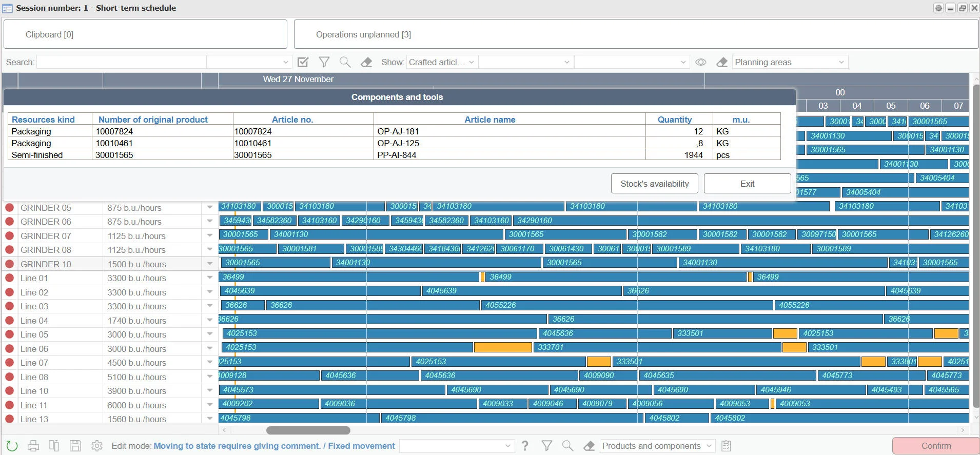Image resolution: width=980 pixels, height=455 pixels.
Task: Toggle red status dot for Line 04
Action: tap(9, 321)
